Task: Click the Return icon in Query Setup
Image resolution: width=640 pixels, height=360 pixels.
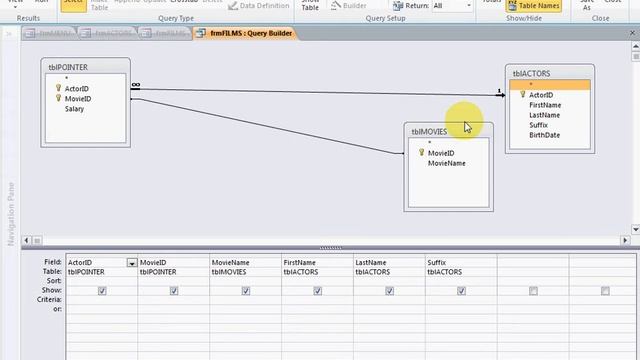Action: click(x=398, y=6)
